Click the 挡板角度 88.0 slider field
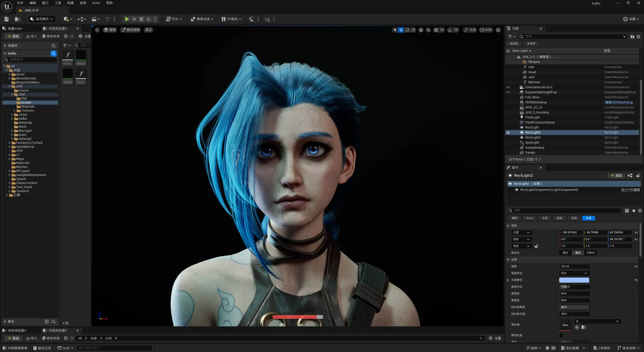The width and height of the screenshot is (644, 352). point(575,307)
